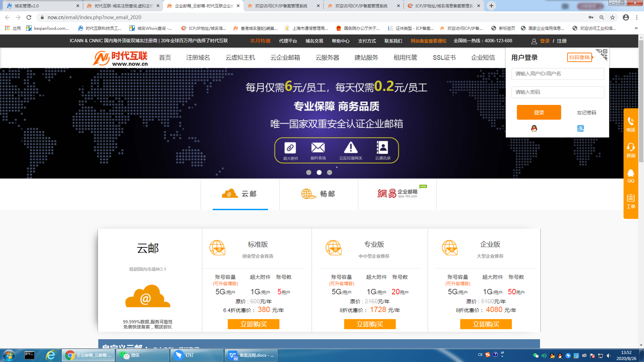Expand the hidden bookmarks overflow chevron

pos(636,28)
